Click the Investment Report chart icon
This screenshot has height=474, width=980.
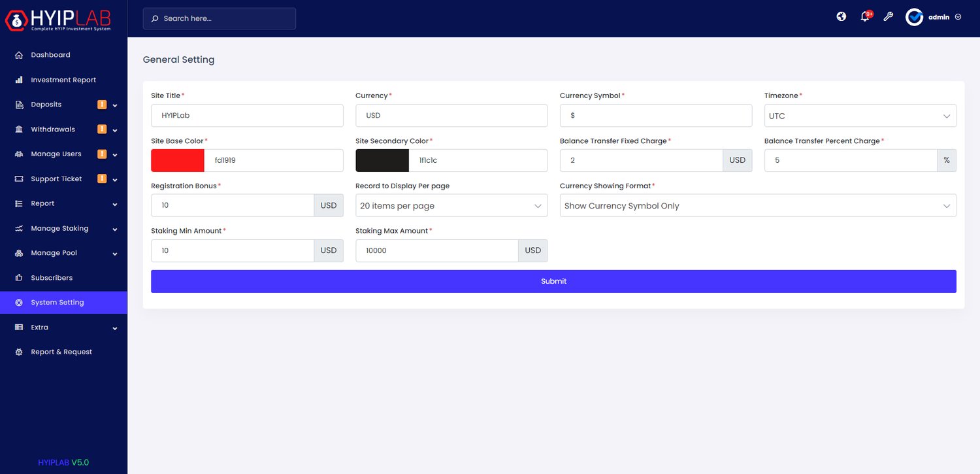[19, 80]
